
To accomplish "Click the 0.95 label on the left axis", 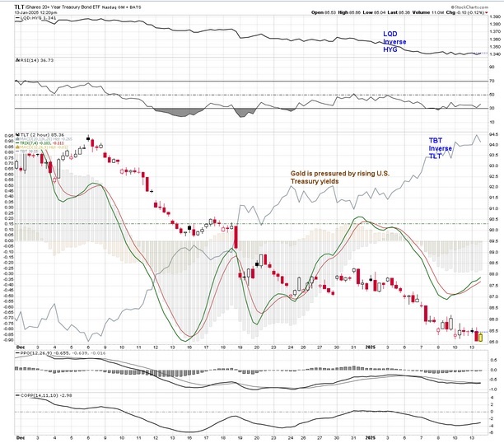I will point(9,136).
